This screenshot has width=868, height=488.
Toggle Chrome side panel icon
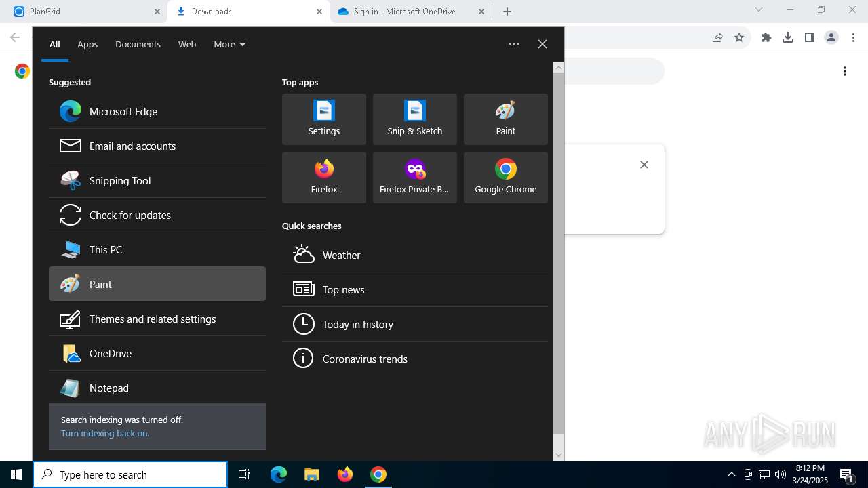810,38
